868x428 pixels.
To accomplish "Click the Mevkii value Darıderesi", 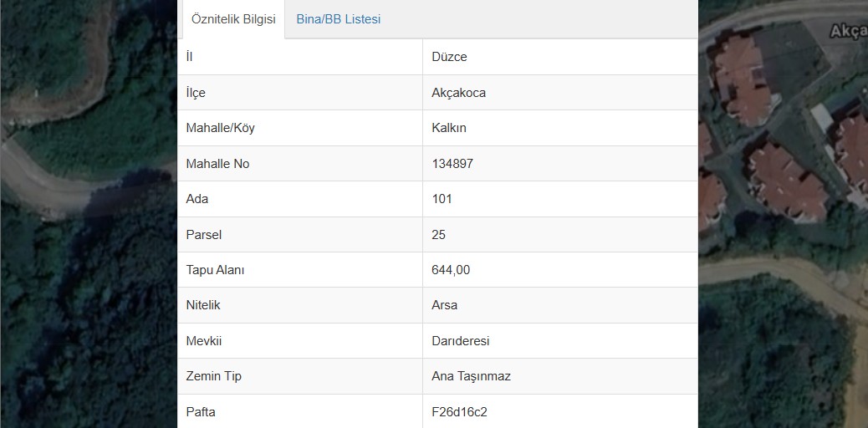I will 460,341.
